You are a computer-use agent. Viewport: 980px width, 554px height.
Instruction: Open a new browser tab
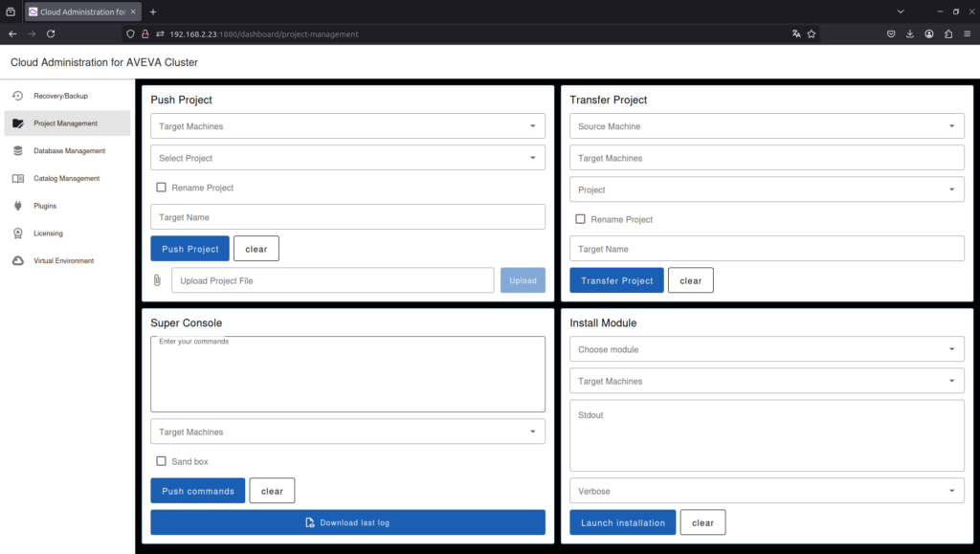coord(153,11)
